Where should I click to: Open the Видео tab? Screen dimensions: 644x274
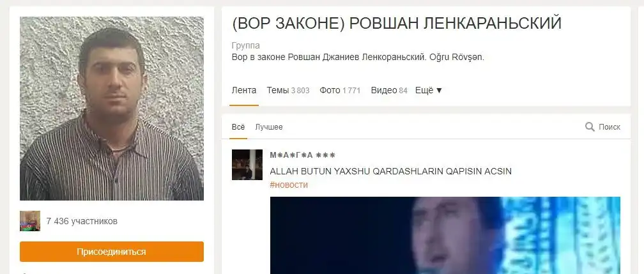[x=389, y=90]
